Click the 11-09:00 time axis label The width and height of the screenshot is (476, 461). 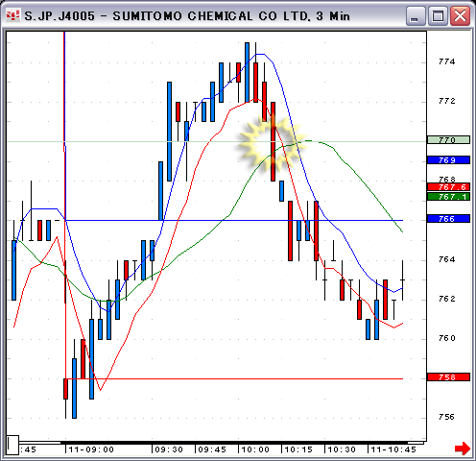91,449
